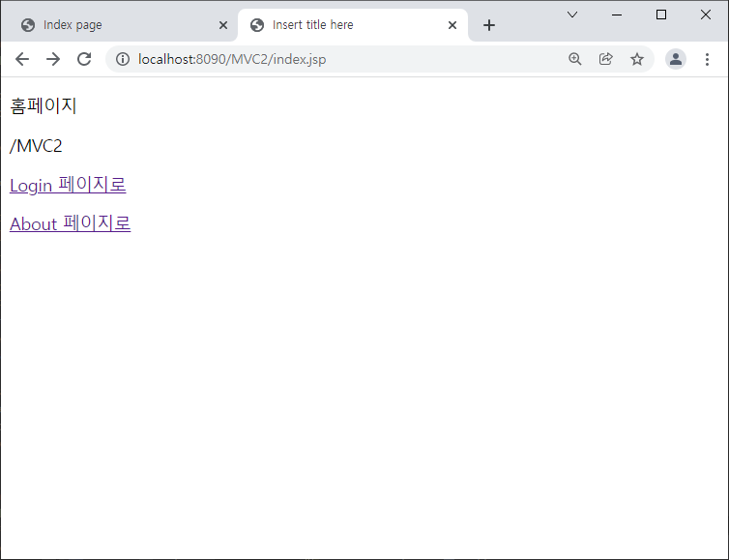Open the profile avatar menu
The image size is (729, 560).
point(676,59)
